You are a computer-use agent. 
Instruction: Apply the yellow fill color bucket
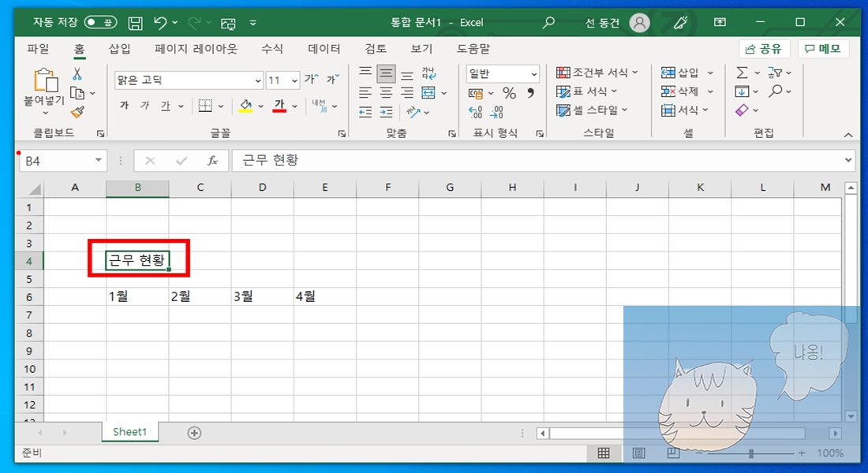coord(245,106)
